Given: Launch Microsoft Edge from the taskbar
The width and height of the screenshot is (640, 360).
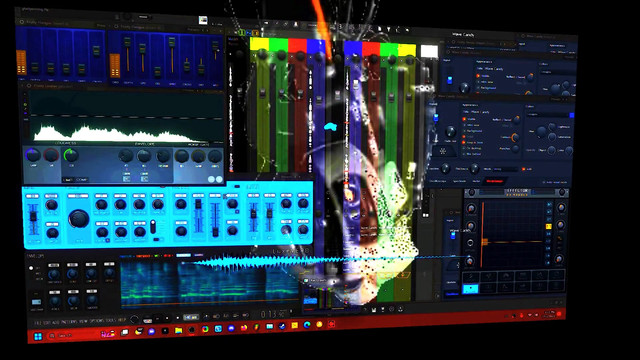Looking at the screenshot, I should point(307,324).
